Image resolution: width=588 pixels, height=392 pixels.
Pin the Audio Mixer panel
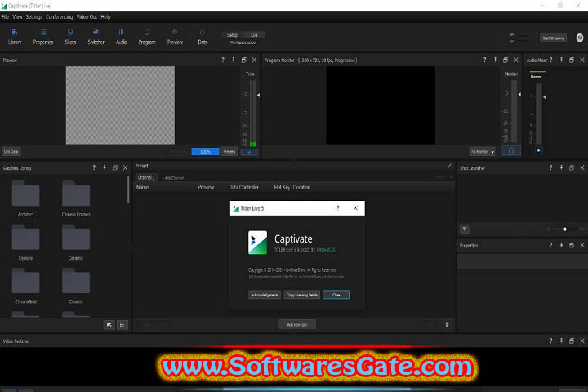[x=561, y=60]
